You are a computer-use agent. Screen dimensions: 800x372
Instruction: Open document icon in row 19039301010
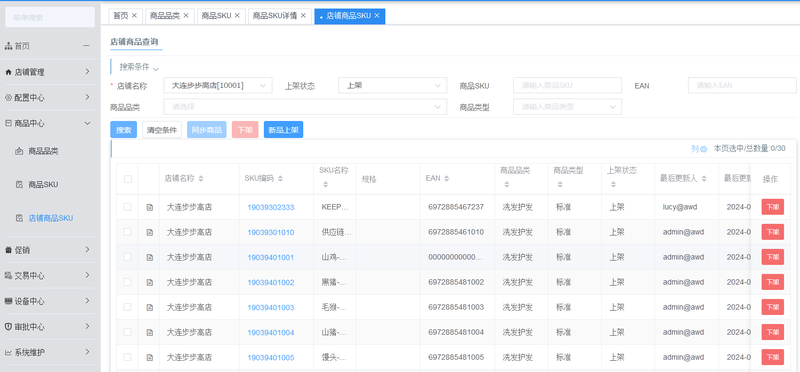click(x=149, y=232)
